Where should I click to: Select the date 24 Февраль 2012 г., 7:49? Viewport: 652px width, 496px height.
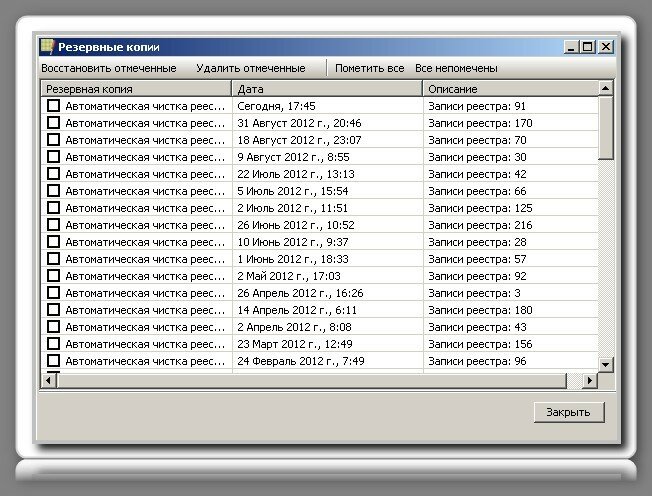click(x=301, y=361)
